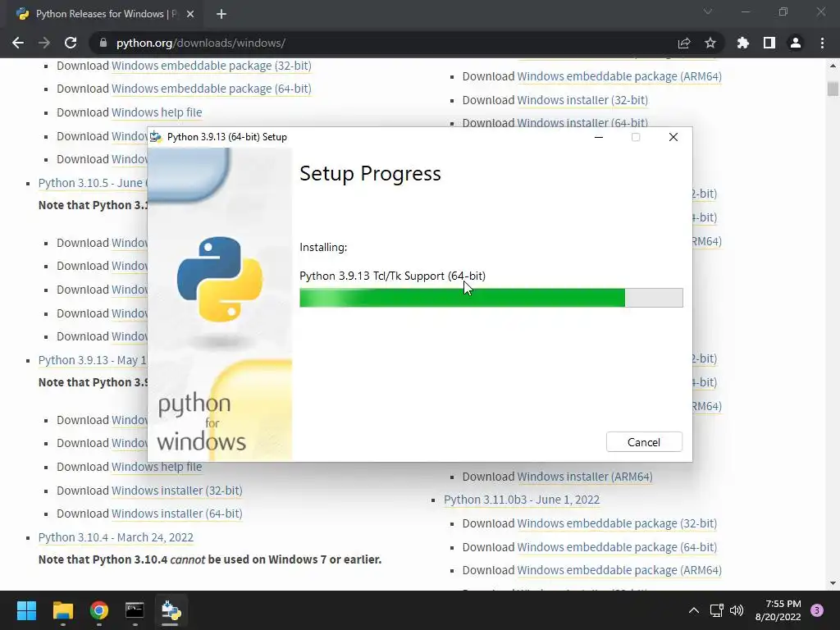Click the green setup progress bar
Viewport: 840px width, 630px height.
[491, 298]
